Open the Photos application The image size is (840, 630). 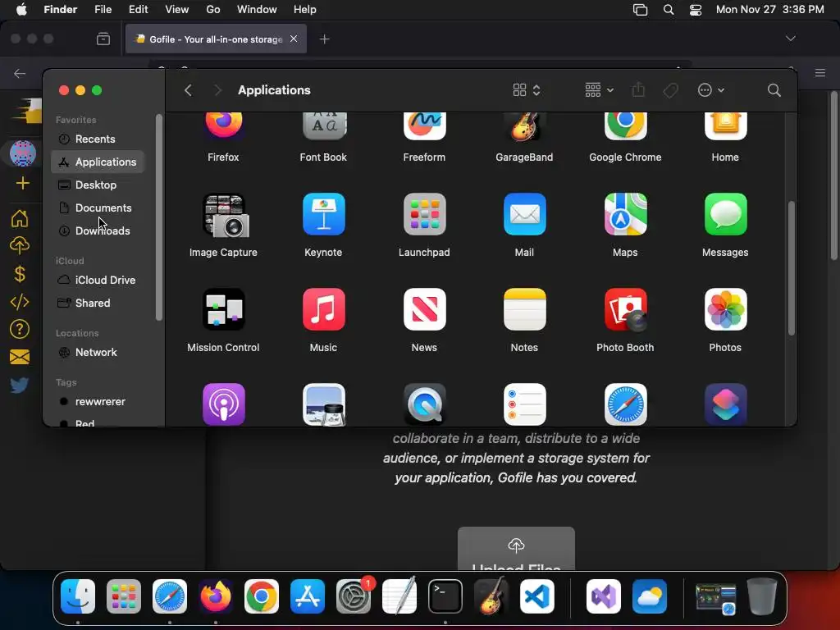(x=725, y=309)
